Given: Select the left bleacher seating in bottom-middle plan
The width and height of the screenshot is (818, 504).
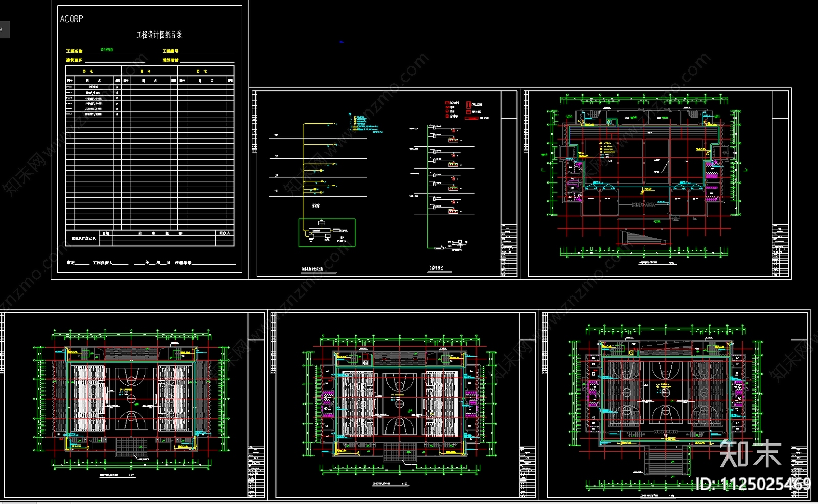Looking at the screenshot, I should click(358, 404).
